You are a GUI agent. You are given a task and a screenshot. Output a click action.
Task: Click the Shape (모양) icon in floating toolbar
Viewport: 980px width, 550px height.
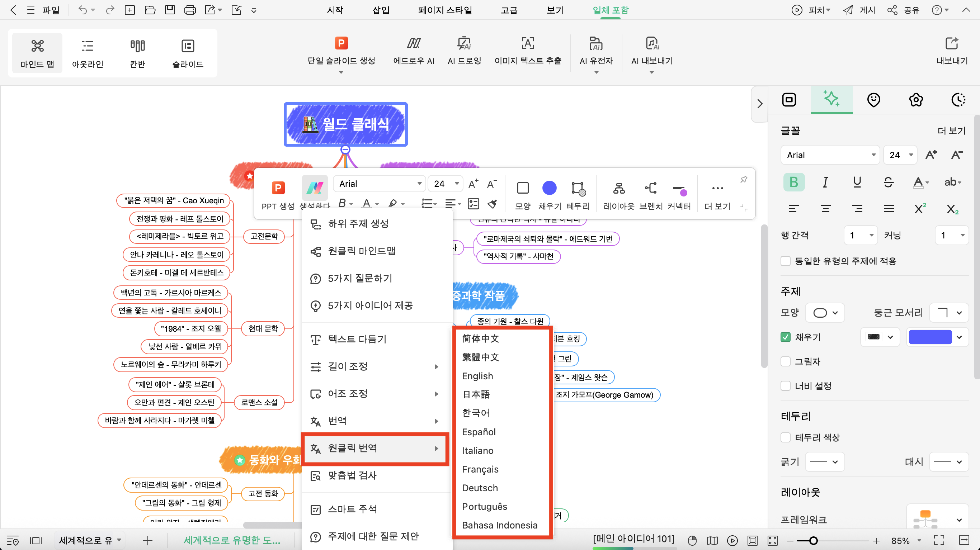coord(523,188)
